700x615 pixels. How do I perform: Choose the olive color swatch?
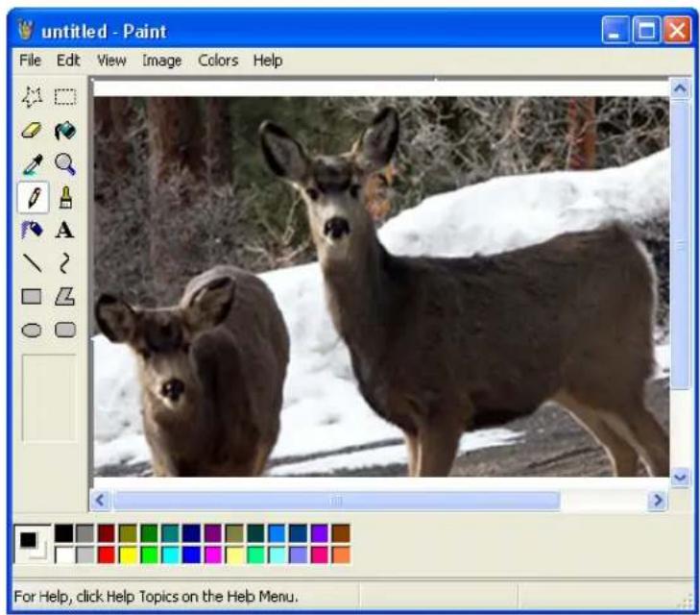point(128,533)
